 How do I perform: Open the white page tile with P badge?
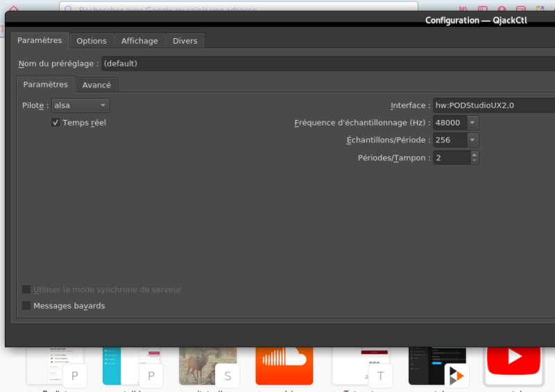55,366
